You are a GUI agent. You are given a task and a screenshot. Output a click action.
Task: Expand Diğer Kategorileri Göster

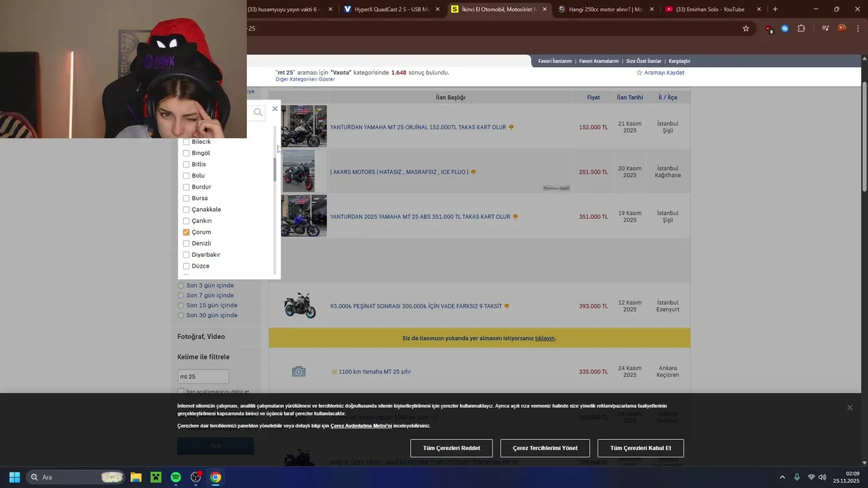pos(305,79)
